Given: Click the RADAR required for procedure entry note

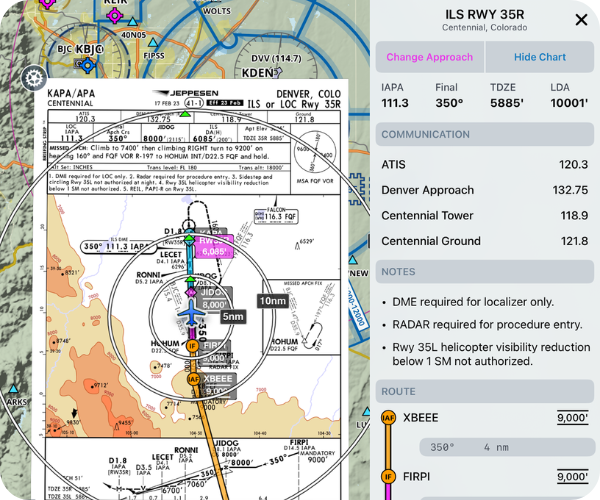Looking at the screenshot, I should click(487, 324).
